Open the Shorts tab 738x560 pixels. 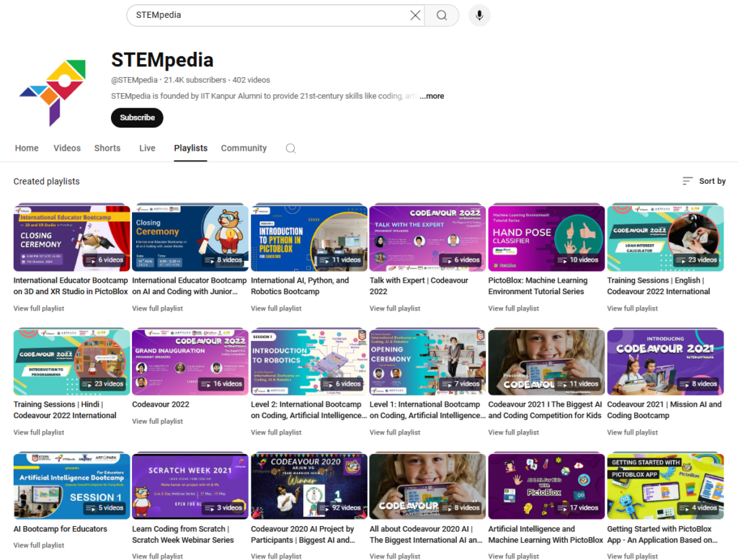click(107, 148)
